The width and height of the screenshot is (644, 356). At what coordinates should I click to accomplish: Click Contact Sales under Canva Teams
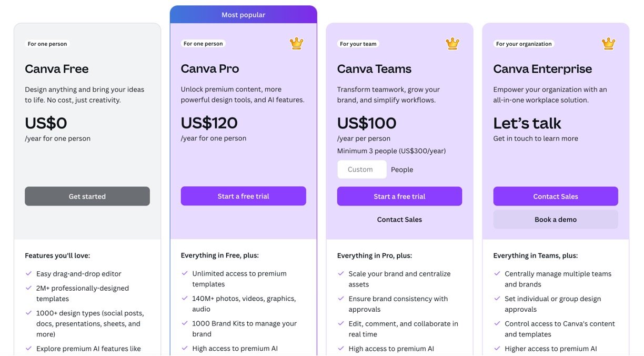click(399, 220)
